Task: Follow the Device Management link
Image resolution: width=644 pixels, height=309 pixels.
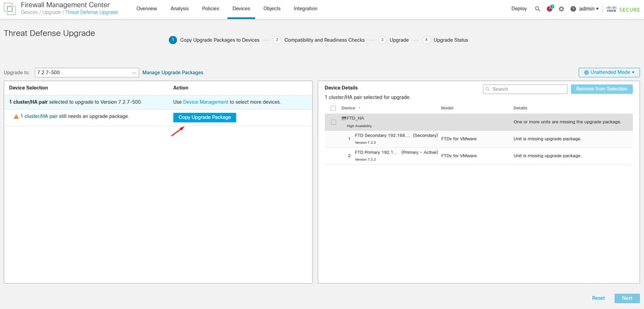Action: tap(206, 102)
